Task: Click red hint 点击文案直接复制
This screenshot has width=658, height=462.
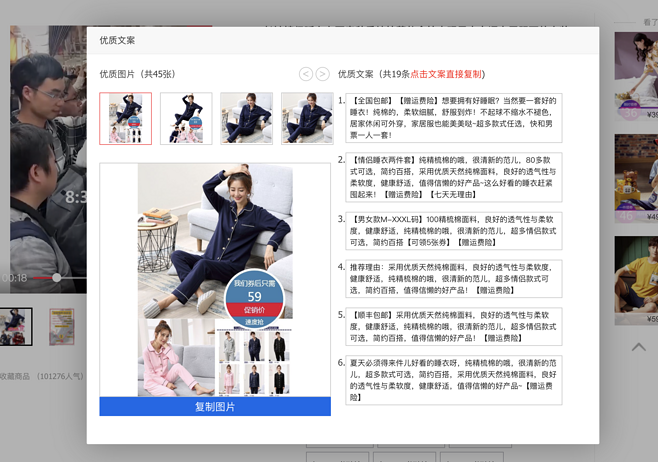Action: 446,74
